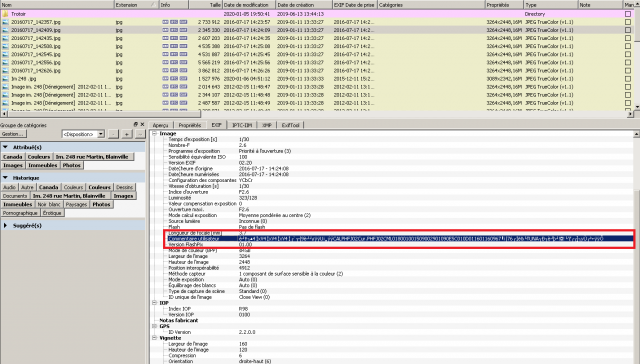Click the info badges of 20160717_142409.jpg
640x364 pixels.
(175, 30)
